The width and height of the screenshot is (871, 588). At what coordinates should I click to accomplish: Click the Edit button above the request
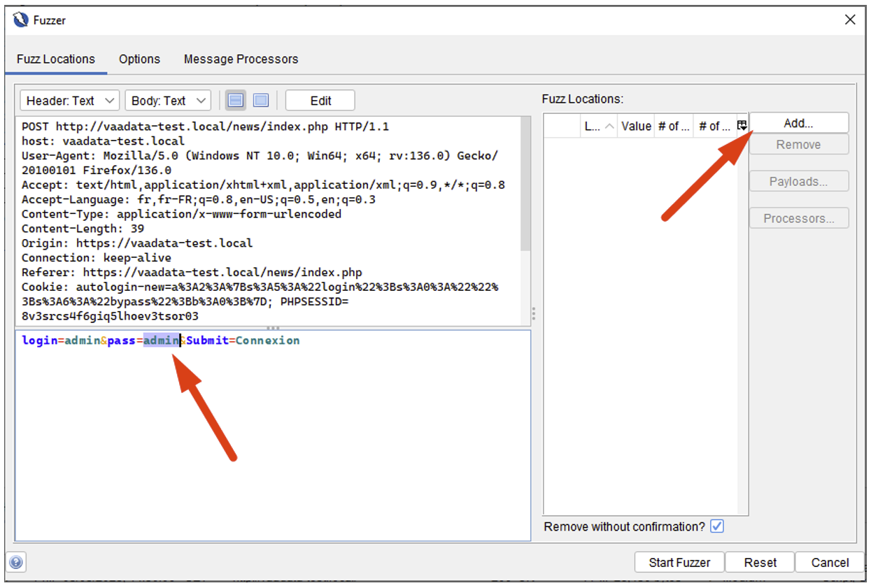(x=320, y=100)
